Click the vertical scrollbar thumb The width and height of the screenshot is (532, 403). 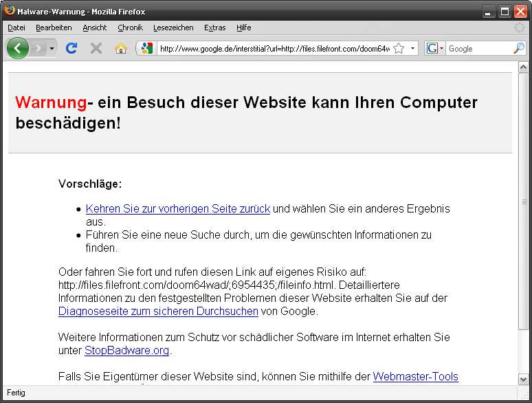tap(523, 201)
